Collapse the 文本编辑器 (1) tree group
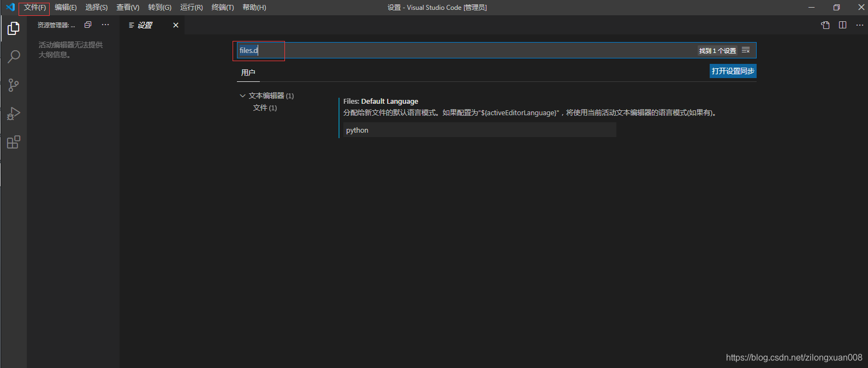The height and width of the screenshot is (368, 868). pyautogui.click(x=243, y=96)
